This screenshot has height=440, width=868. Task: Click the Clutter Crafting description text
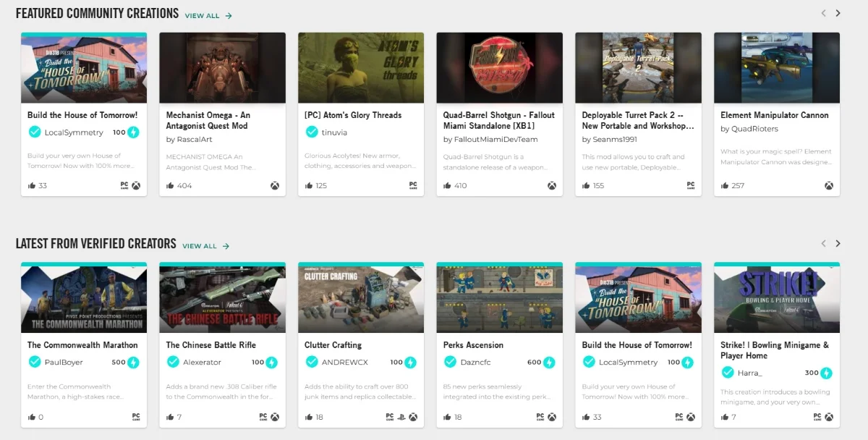[x=359, y=392]
